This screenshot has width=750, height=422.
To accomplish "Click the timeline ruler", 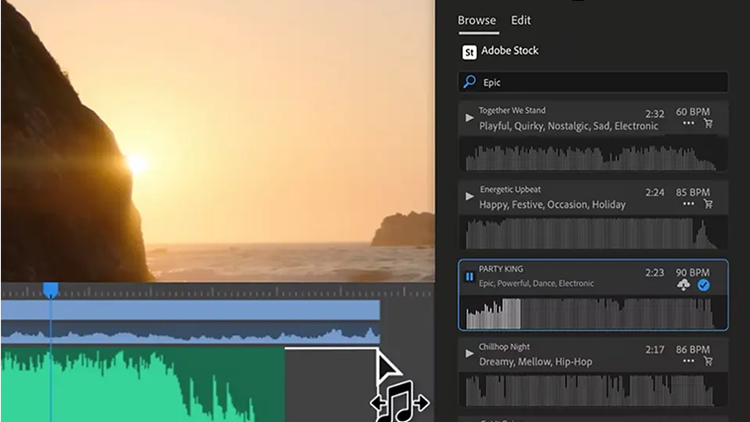I will [x=217, y=291].
